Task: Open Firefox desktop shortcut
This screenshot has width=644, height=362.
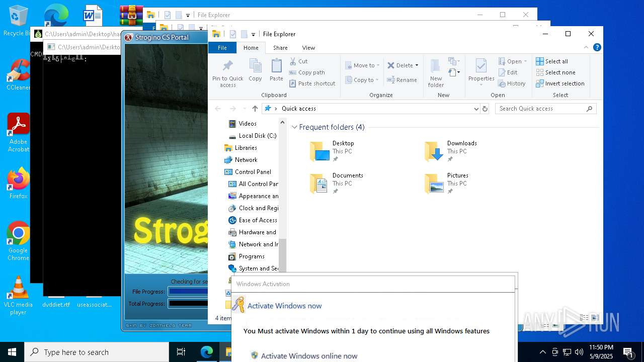Action: pyautogui.click(x=18, y=184)
